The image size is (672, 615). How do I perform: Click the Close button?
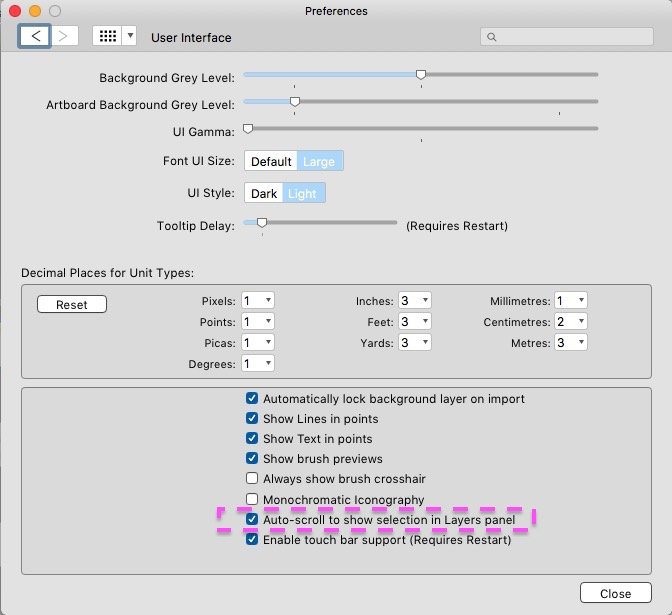click(x=615, y=593)
